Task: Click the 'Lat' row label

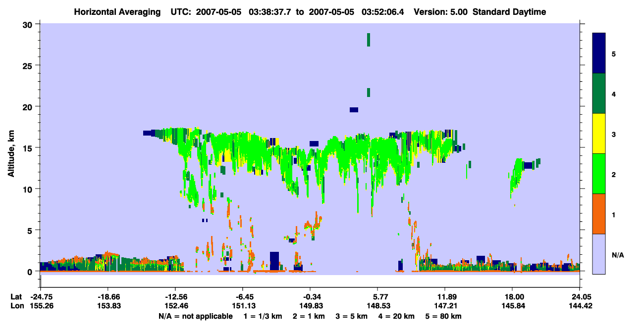Action: click(x=16, y=296)
